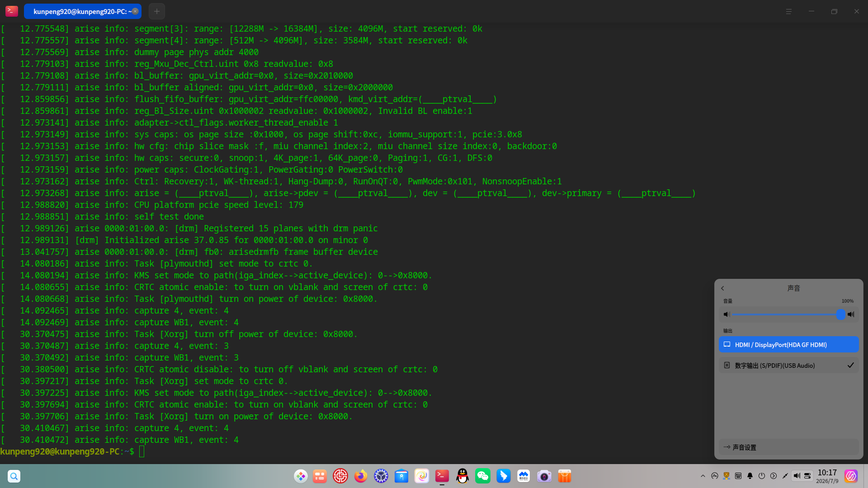Open the blue file manager dock icon
Image resolution: width=868 pixels, height=488 pixels.
[x=401, y=476]
